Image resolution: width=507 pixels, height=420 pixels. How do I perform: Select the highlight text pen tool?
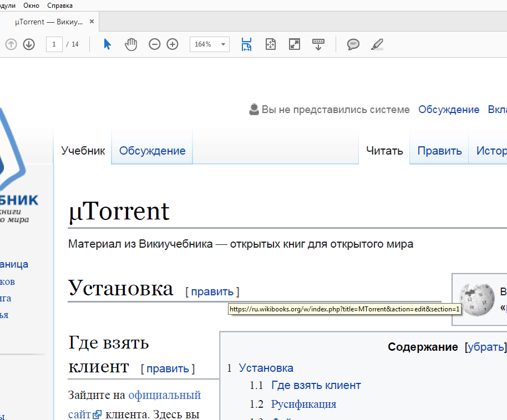point(377,44)
